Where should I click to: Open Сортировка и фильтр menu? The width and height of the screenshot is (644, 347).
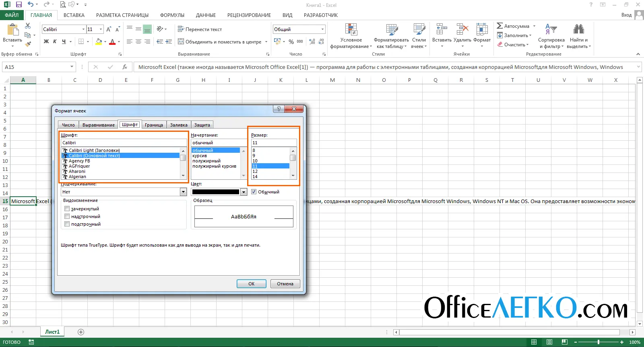(x=551, y=36)
